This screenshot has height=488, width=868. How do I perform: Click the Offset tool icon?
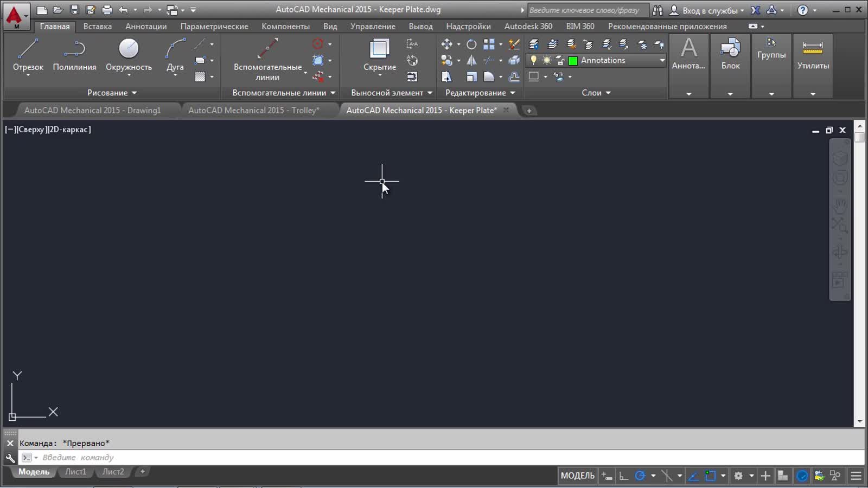(514, 76)
